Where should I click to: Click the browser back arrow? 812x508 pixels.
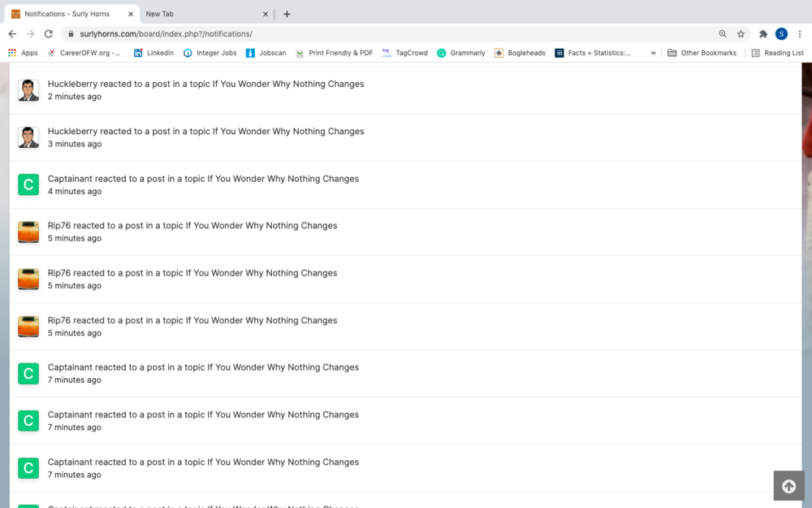[x=12, y=34]
